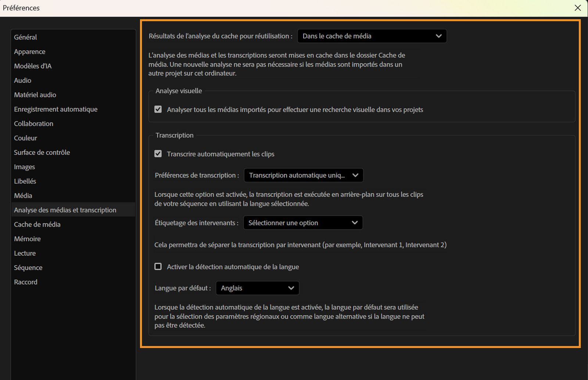Disable 'Analyser tous les médias importés' option

point(158,109)
